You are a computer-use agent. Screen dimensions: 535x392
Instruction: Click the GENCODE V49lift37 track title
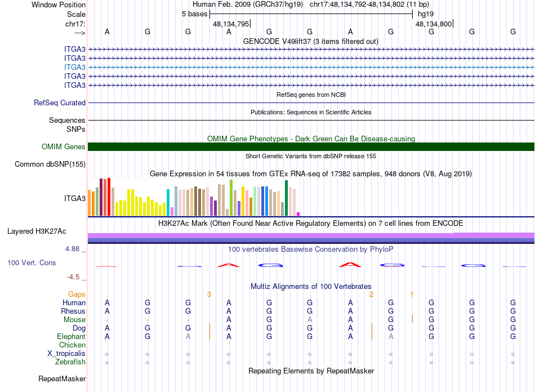(311, 41)
